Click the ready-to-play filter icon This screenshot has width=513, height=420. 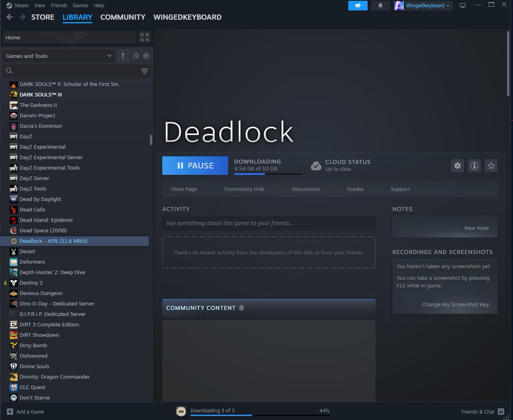pyautogui.click(x=146, y=56)
